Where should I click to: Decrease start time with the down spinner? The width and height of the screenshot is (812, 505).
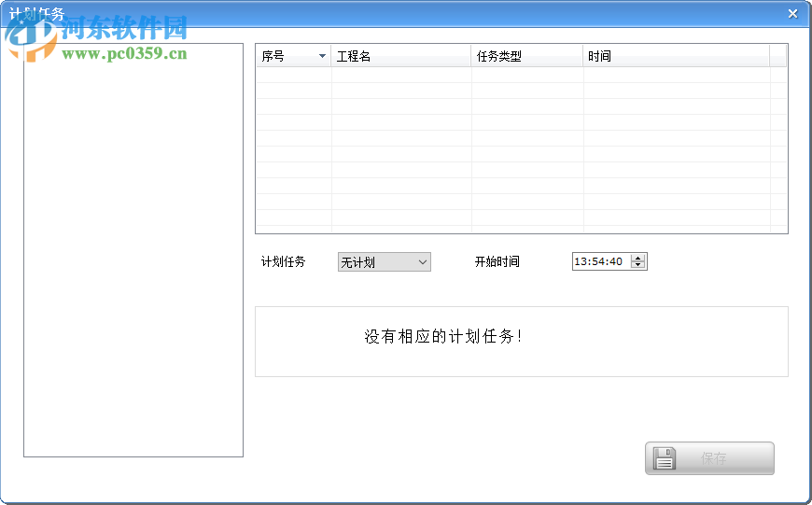click(x=638, y=265)
